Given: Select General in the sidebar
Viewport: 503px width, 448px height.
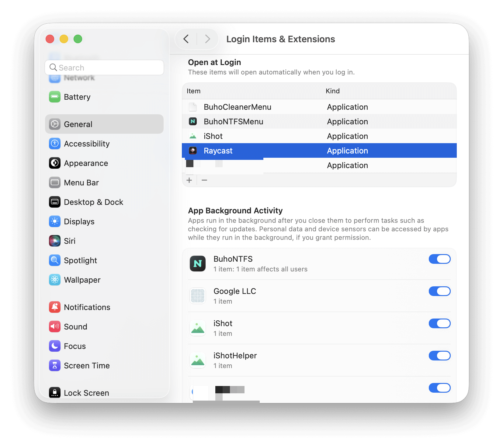Looking at the screenshot, I should click(x=104, y=124).
